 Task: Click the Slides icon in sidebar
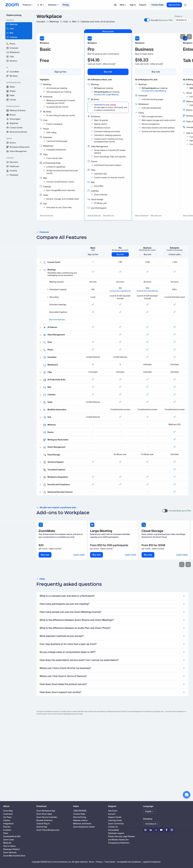point(7,87)
